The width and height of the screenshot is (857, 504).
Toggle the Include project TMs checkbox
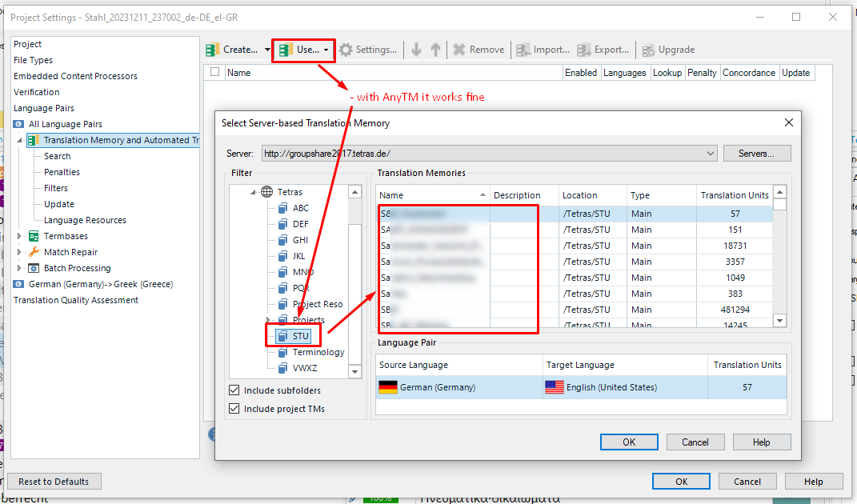pyautogui.click(x=234, y=408)
